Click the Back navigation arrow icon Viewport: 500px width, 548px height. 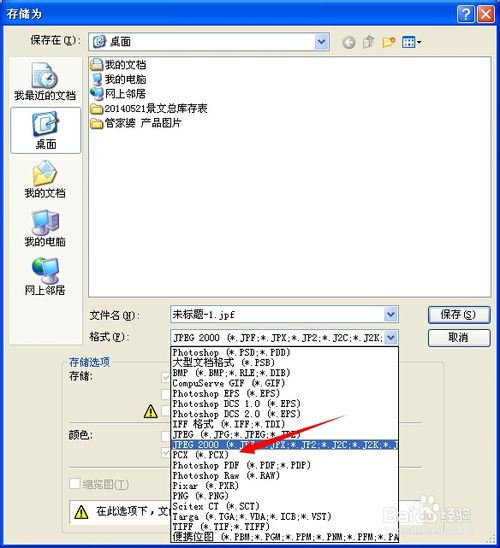pos(348,42)
